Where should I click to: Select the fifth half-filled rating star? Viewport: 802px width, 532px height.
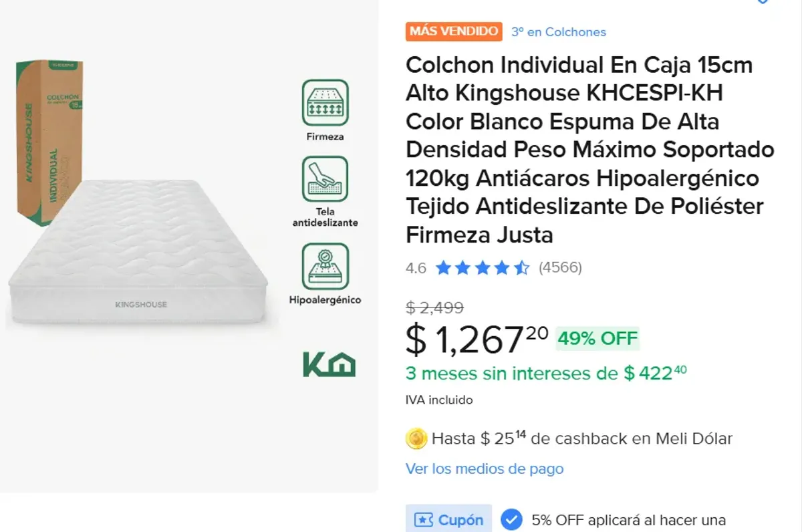coord(521,267)
